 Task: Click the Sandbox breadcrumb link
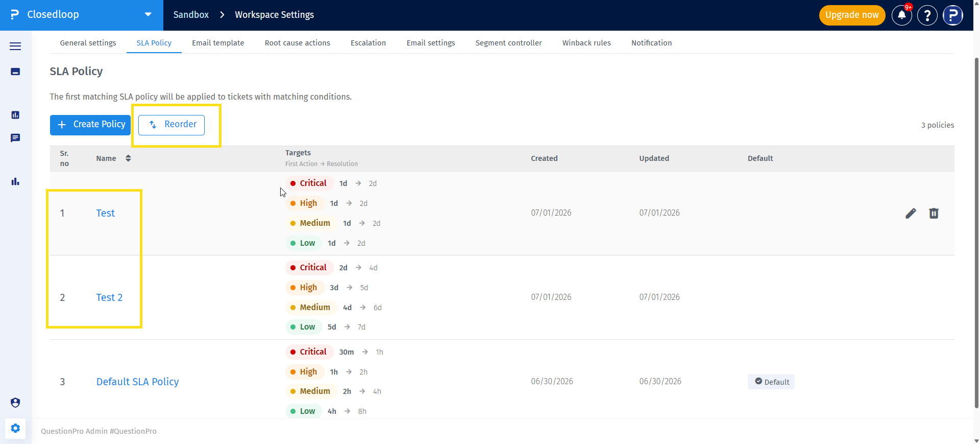point(191,15)
